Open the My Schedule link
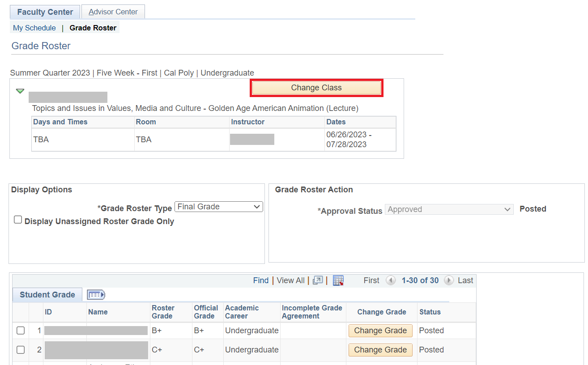Viewport: 588px width, 365px height. tap(34, 28)
